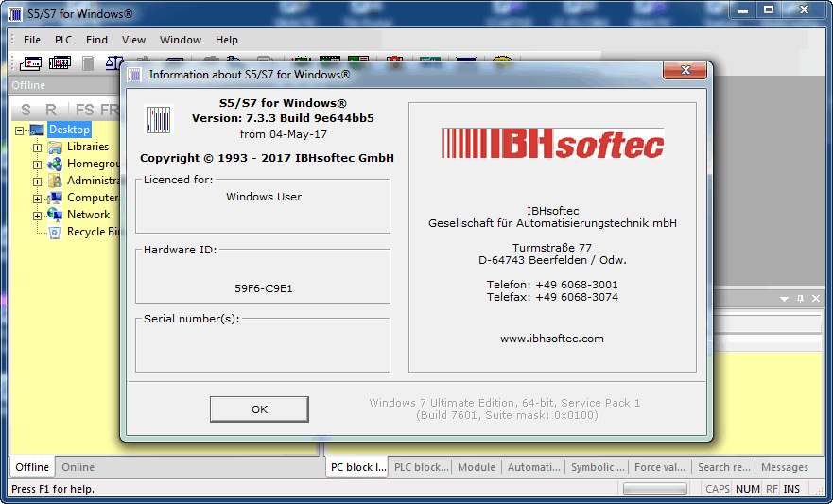Screen dimensions: 833x504
Task: Open the PLC menu
Action: 63,40
